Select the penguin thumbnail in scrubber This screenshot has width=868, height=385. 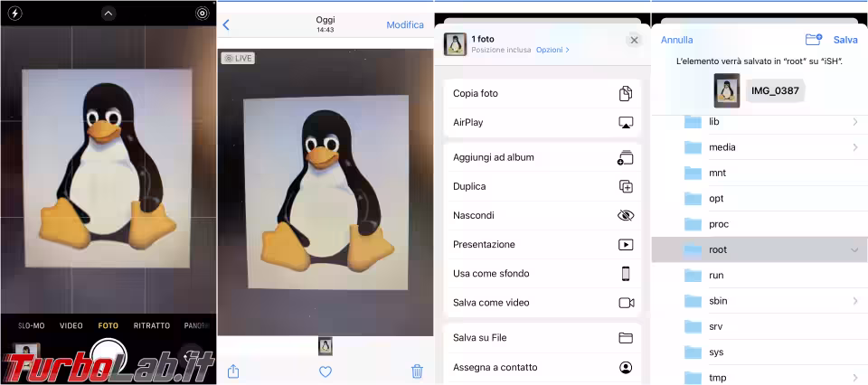click(325, 346)
